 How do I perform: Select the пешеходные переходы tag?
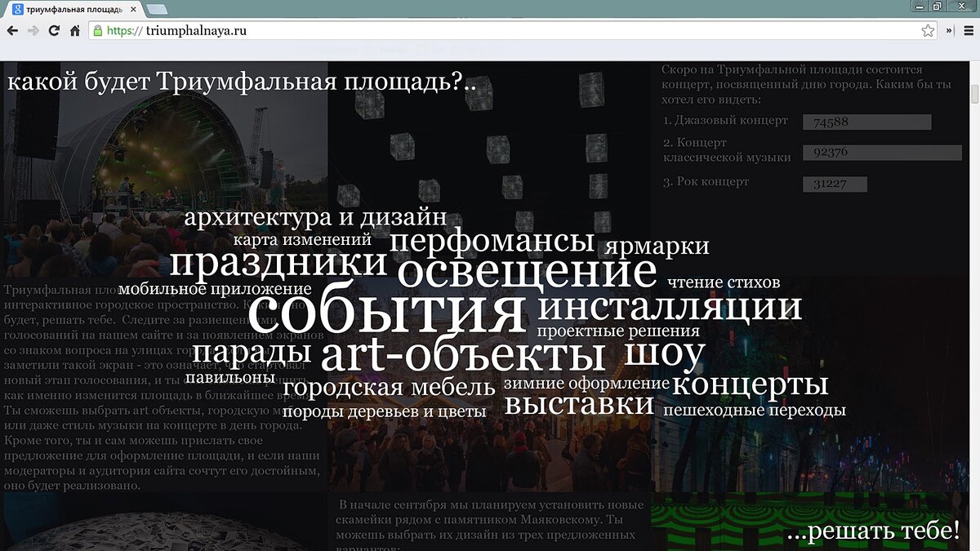(x=758, y=411)
